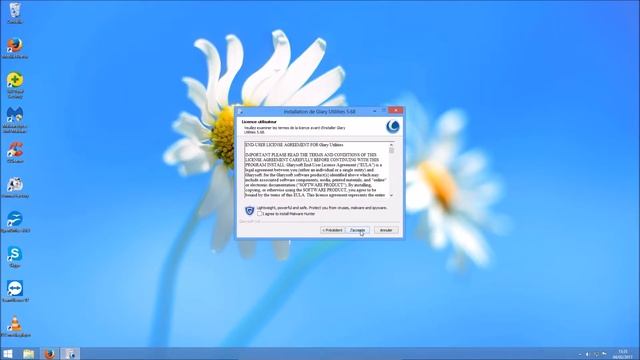Close the Glary Utilities installer window
The image size is (640, 360).
[396, 111]
